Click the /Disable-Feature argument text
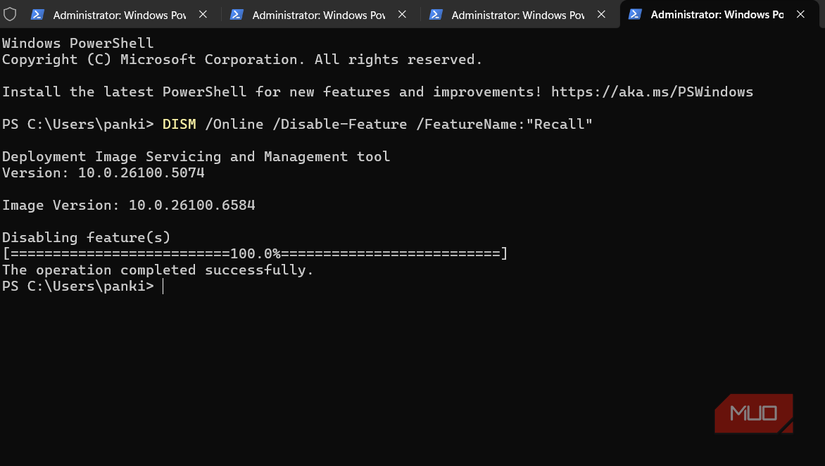This screenshot has width=825, height=466. click(339, 124)
